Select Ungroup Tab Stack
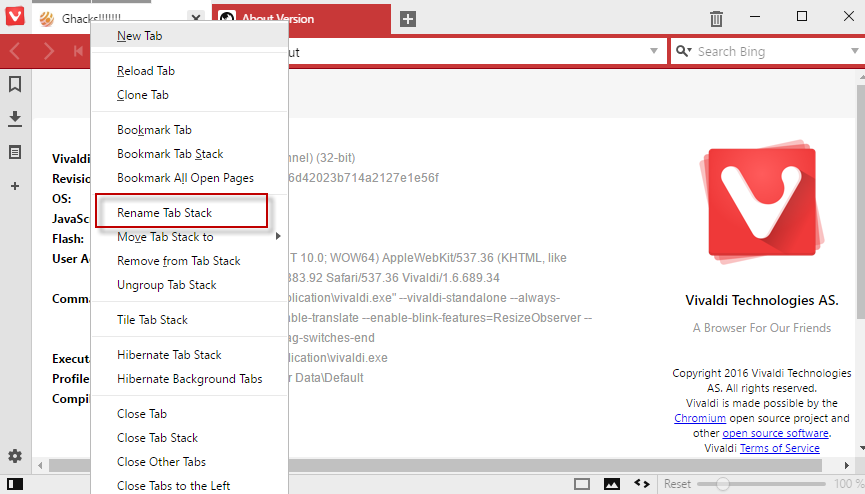Image resolution: width=865 pixels, height=494 pixels. tap(189, 285)
